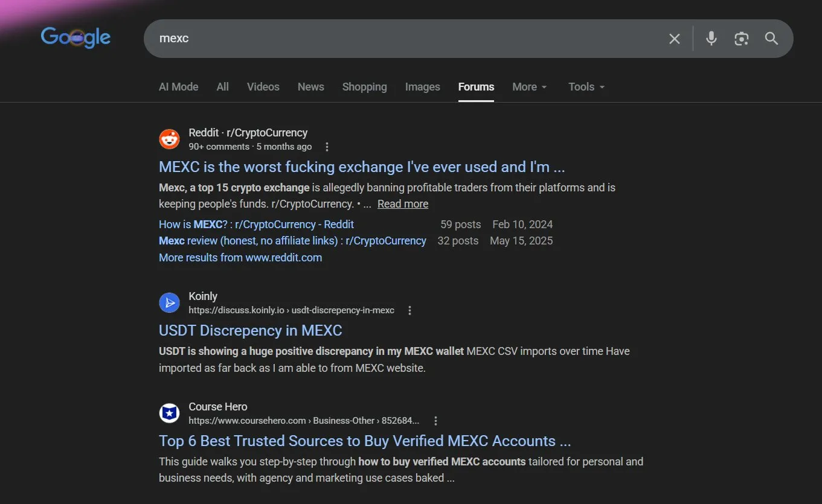Screen dimensions: 822x504
Task: Click More results from www.reddit.com
Action: coord(240,258)
